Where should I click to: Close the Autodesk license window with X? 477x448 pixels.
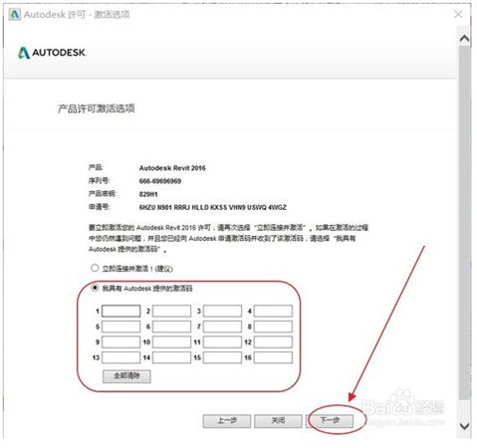[x=458, y=14]
